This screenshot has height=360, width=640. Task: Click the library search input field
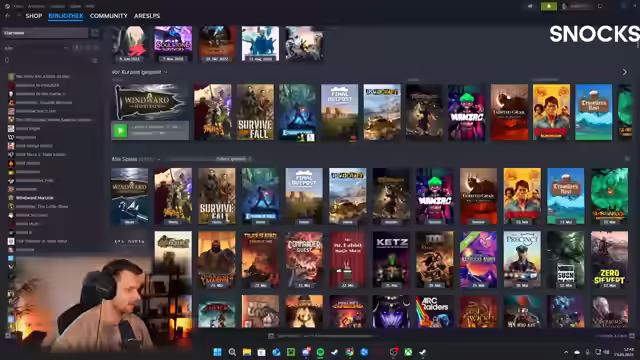[x=45, y=33]
